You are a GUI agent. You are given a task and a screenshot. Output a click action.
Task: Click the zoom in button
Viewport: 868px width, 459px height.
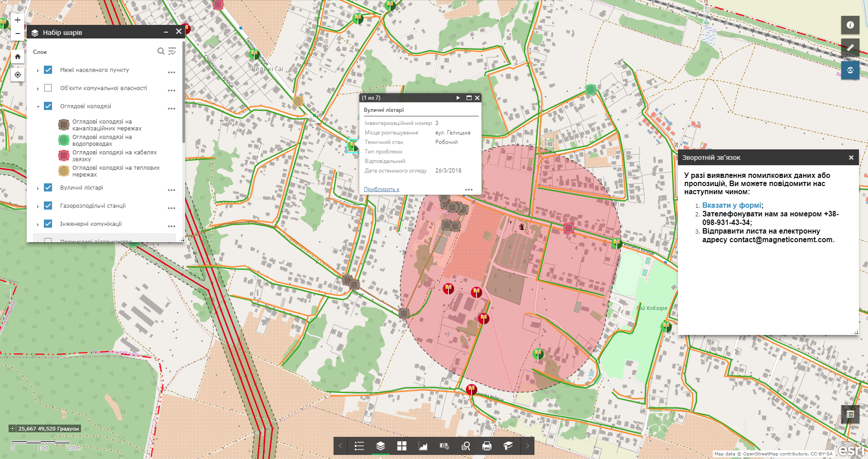coord(17,19)
